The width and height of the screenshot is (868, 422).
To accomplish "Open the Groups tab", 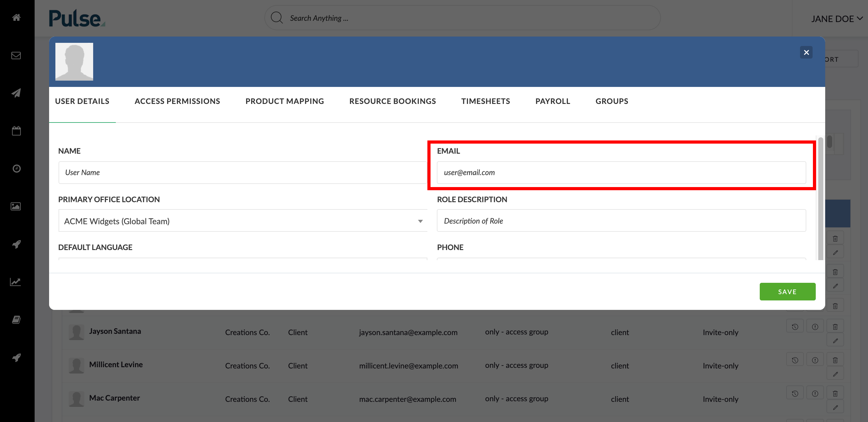I will coord(612,101).
